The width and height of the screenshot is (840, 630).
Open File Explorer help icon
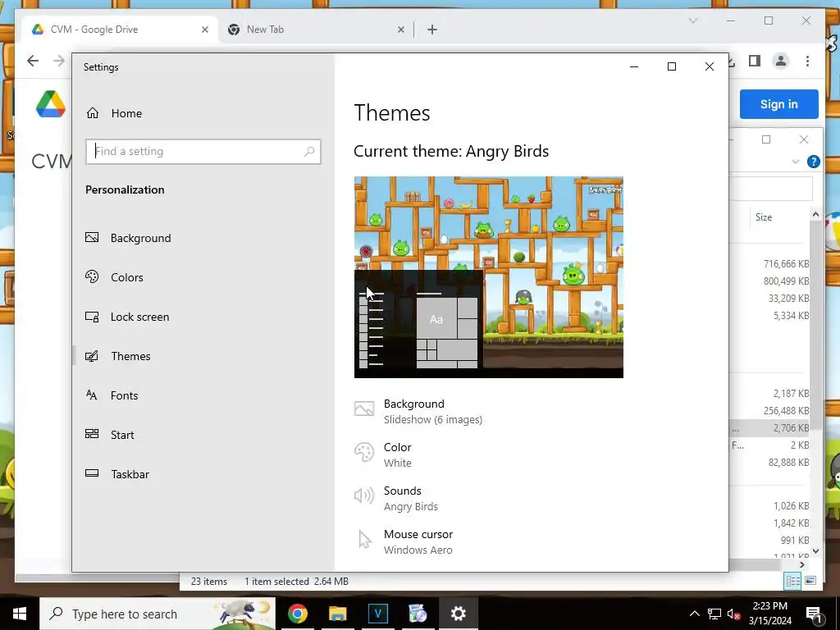pyautogui.click(x=813, y=162)
